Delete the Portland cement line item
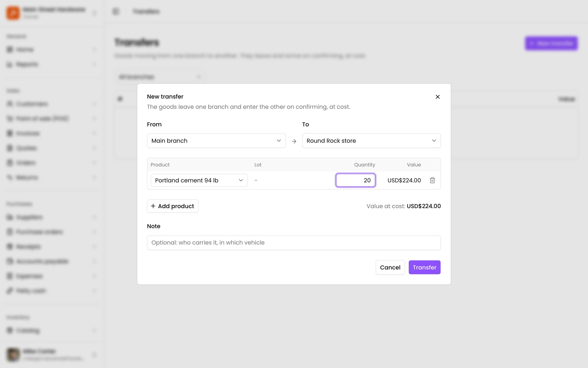 [x=432, y=180]
